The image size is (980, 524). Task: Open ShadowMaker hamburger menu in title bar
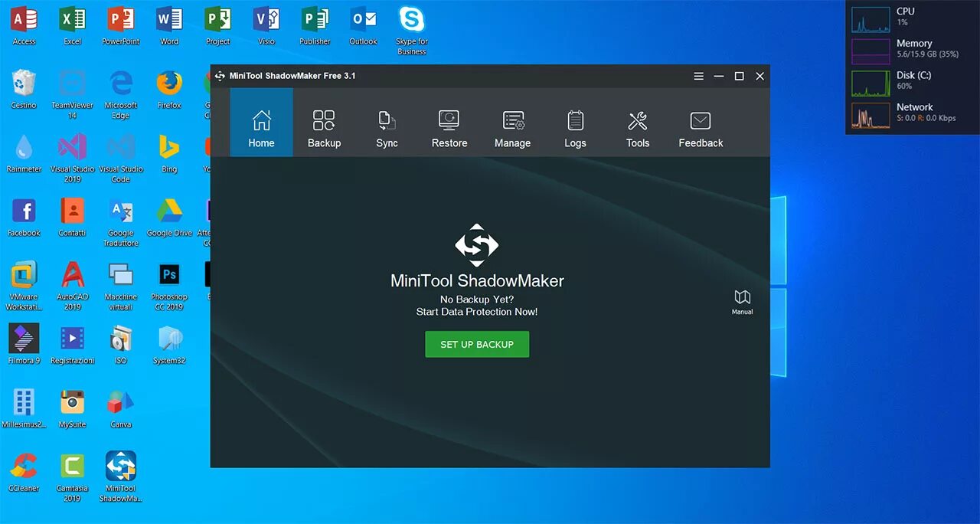tap(698, 76)
